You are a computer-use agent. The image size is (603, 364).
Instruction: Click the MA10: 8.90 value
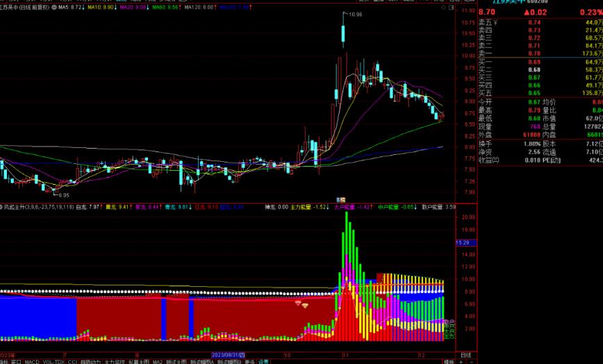102,8
